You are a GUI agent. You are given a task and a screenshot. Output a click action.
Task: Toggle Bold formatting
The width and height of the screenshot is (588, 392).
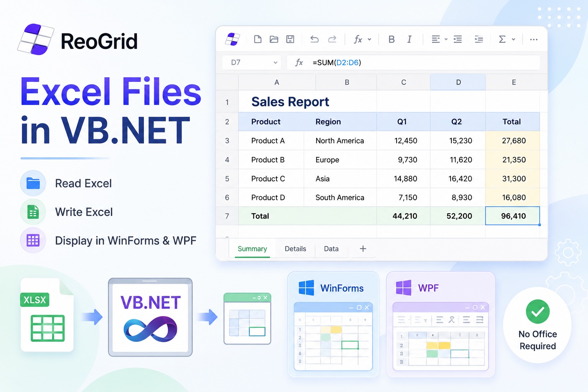391,39
